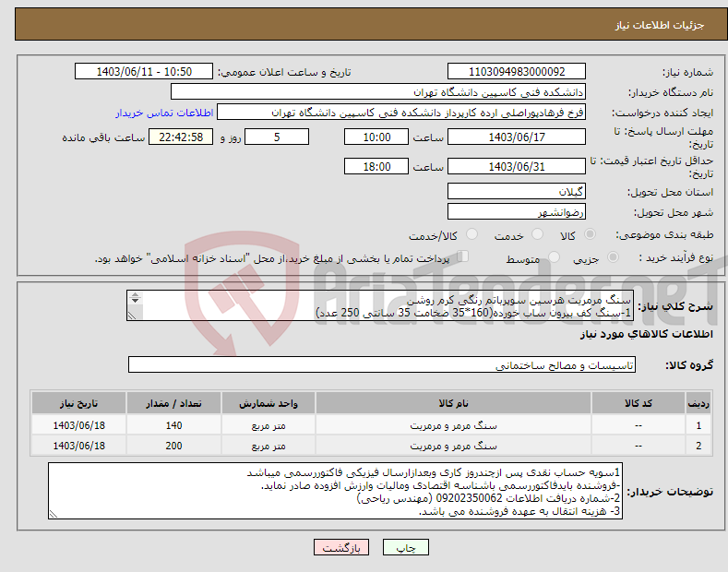Click the price validity date 1403/06/31 field
The height and width of the screenshot is (572, 728).
[517, 166]
